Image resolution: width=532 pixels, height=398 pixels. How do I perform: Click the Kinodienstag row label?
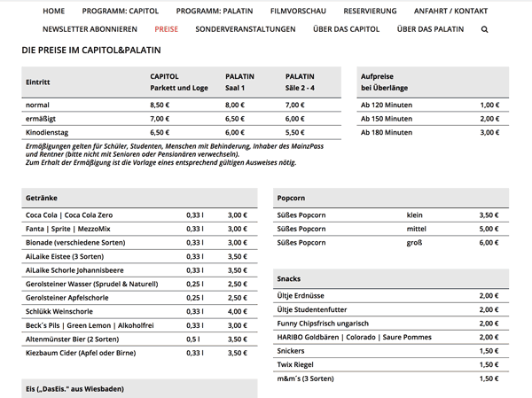point(50,131)
